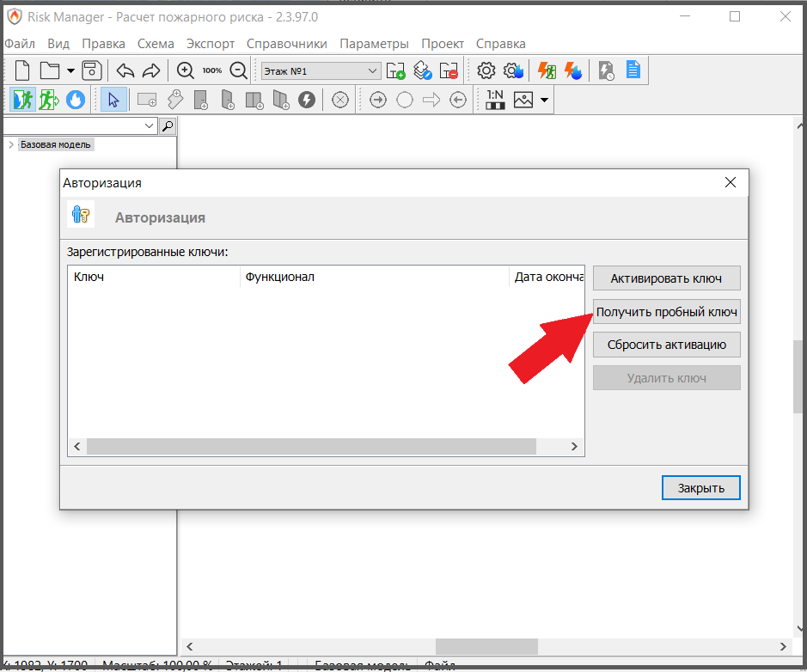Image resolution: width=807 pixels, height=672 pixels.
Task: Open the 1:N scale tool
Action: click(x=495, y=100)
